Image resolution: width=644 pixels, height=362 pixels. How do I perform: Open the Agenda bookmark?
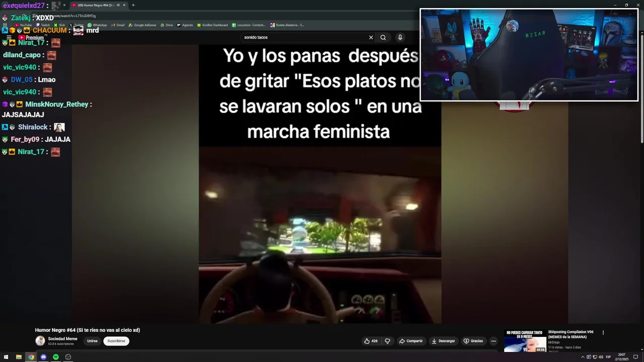[x=185, y=25]
